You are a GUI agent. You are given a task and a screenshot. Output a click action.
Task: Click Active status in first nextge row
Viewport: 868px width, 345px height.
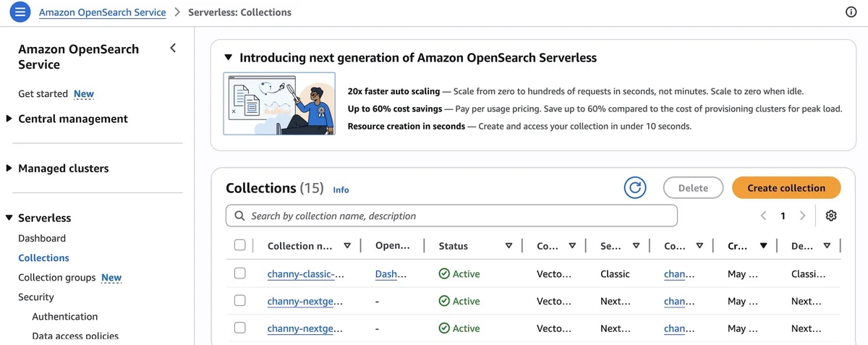coord(459,301)
